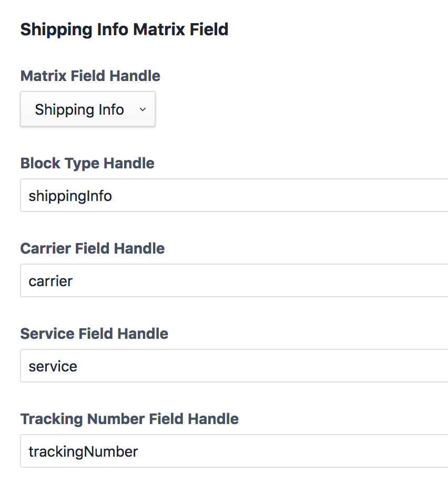
Task: Click blank space inside the Carrier field
Action: tap(315, 281)
